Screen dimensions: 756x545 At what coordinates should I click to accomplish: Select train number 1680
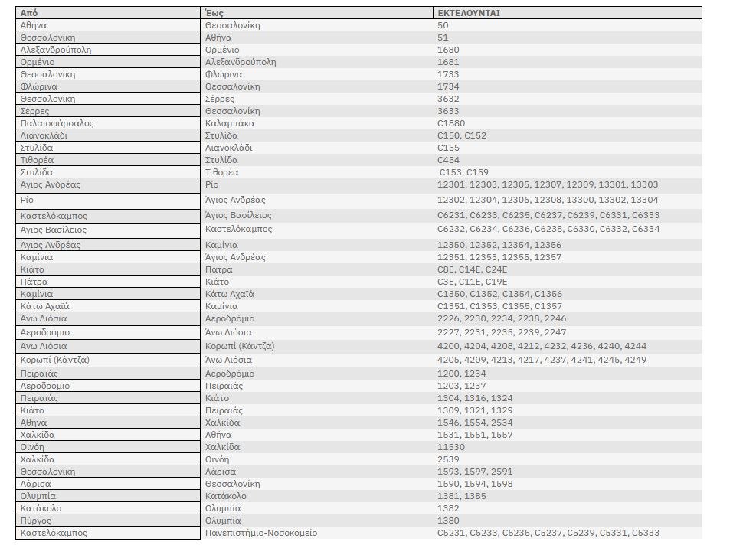[x=448, y=50]
